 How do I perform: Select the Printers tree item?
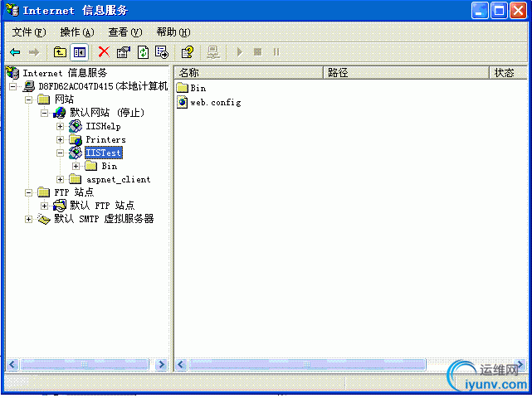pyautogui.click(x=105, y=139)
